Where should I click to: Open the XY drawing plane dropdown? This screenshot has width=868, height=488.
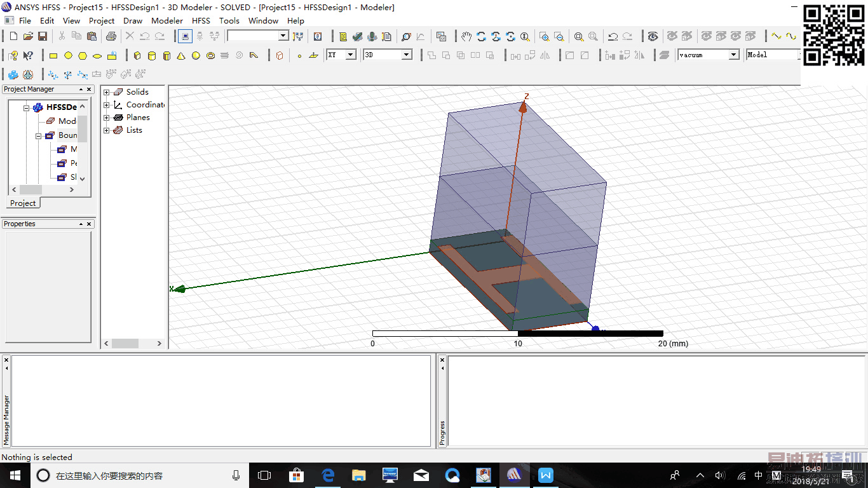coord(350,55)
